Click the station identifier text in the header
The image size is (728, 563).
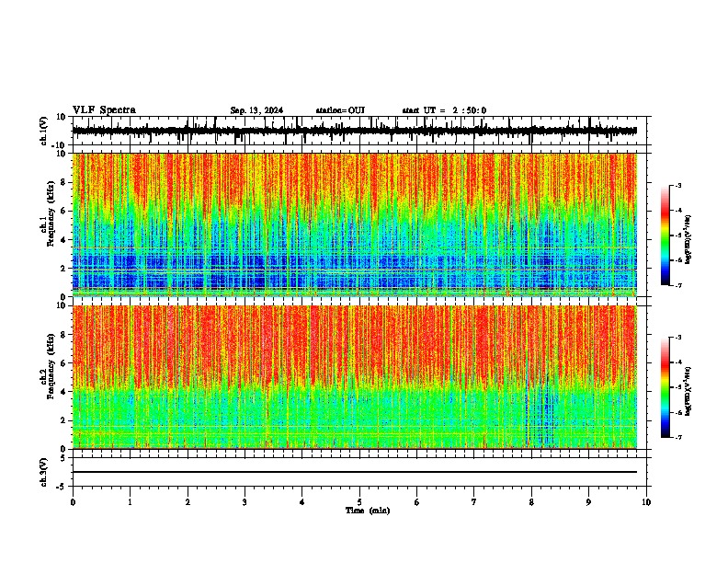pos(340,110)
